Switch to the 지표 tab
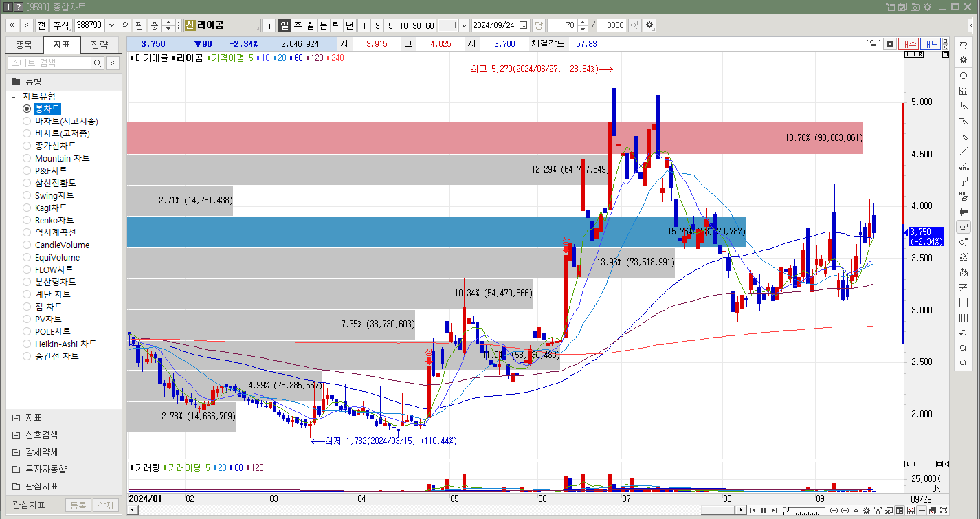The height and width of the screenshot is (519, 980). point(62,45)
